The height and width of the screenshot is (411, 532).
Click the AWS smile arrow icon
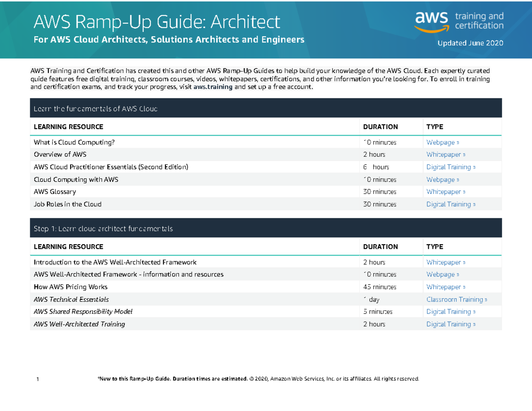coord(433,28)
